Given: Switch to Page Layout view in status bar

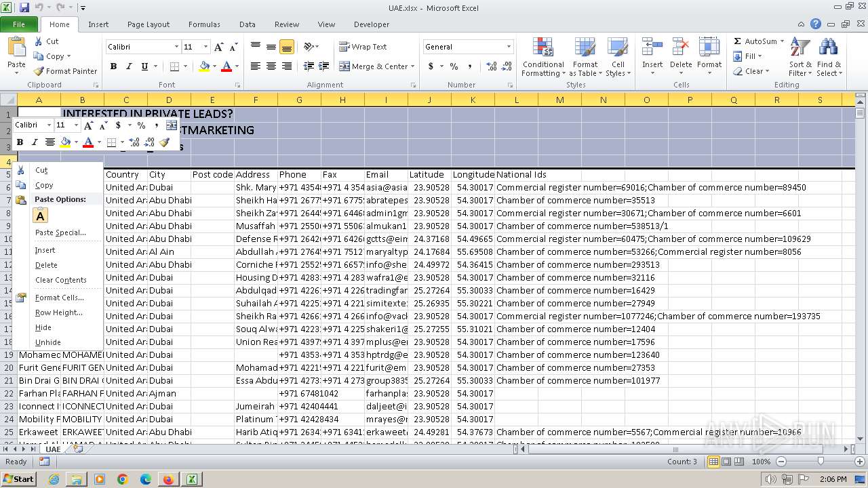Looking at the screenshot, I should (726, 462).
